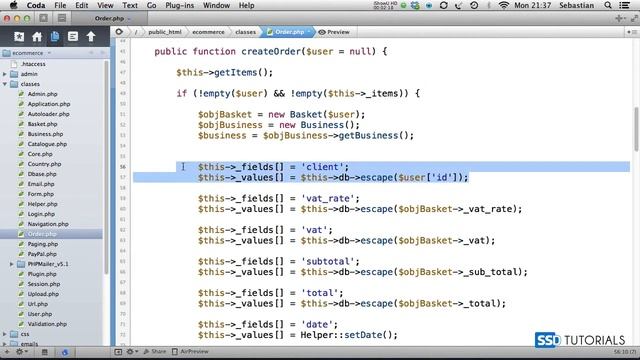Image resolution: width=640 pixels, height=360 pixels.
Task: Select Admin.php in the file list
Action: [x=42, y=94]
